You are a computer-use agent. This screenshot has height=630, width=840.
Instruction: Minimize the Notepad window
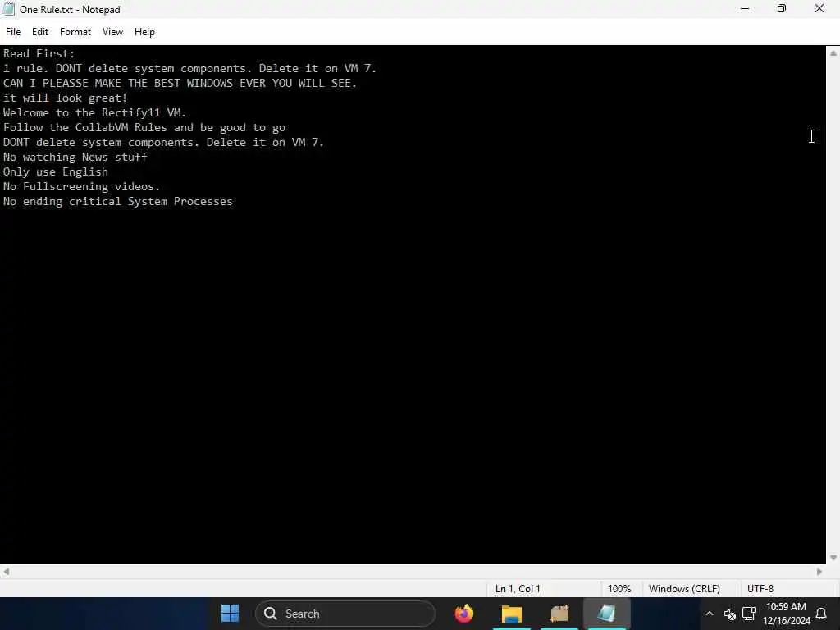click(x=745, y=8)
